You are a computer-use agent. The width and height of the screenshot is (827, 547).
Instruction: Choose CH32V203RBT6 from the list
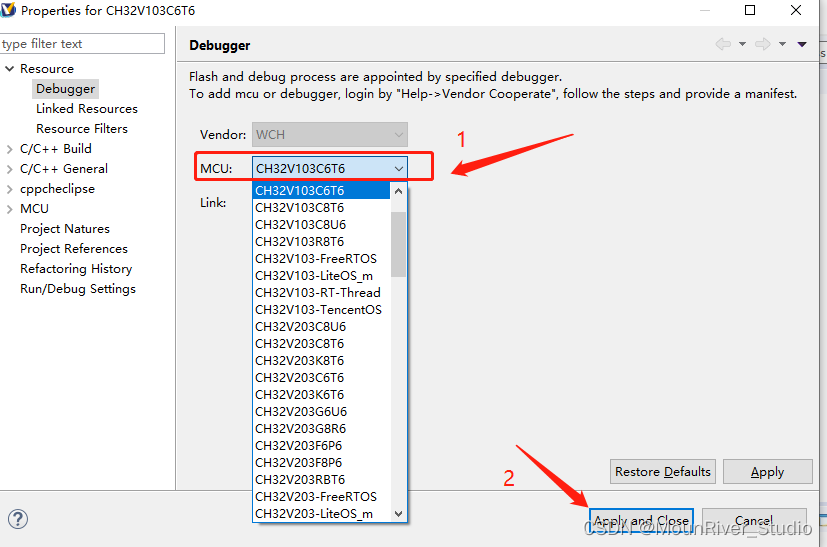pos(322,479)
